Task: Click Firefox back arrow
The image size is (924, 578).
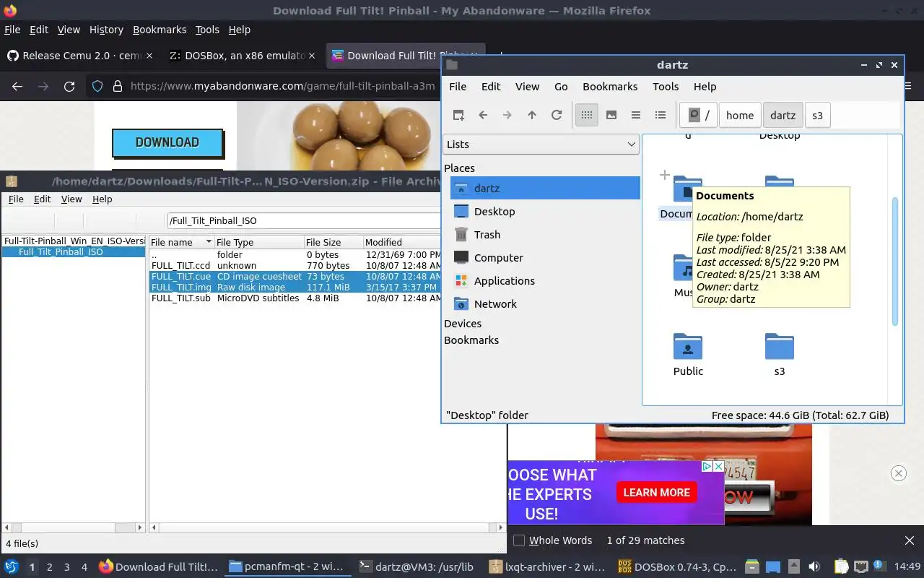Action: coord(17,86)
